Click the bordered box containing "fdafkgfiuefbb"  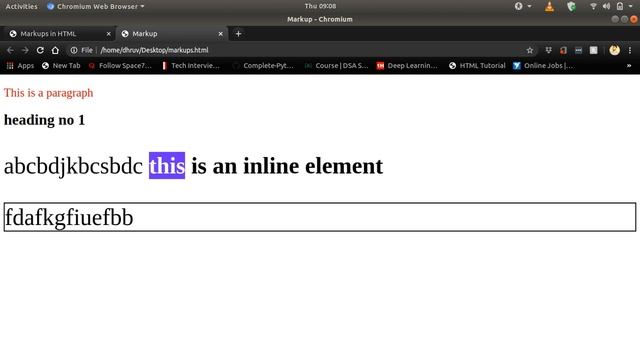click(x=320, y=217)
